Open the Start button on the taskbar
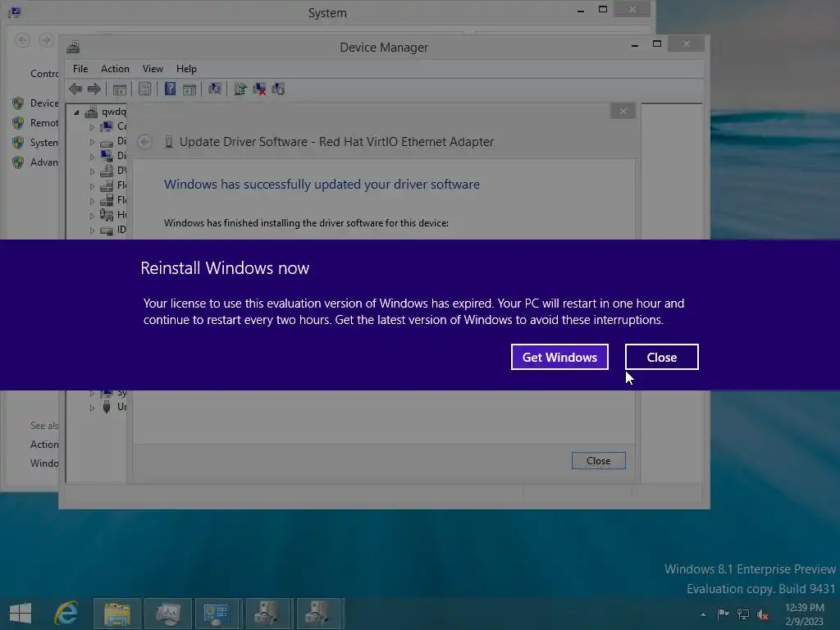 tap(21, 613)
